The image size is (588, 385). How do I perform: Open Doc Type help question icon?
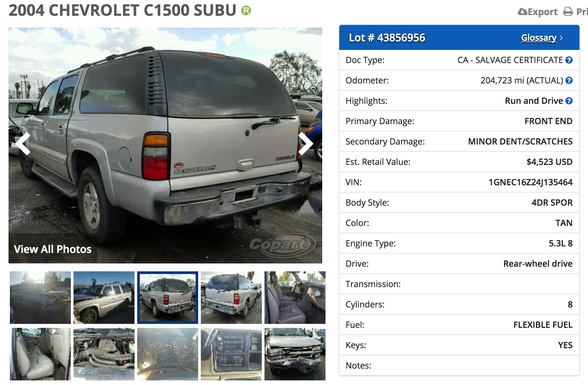569,60
